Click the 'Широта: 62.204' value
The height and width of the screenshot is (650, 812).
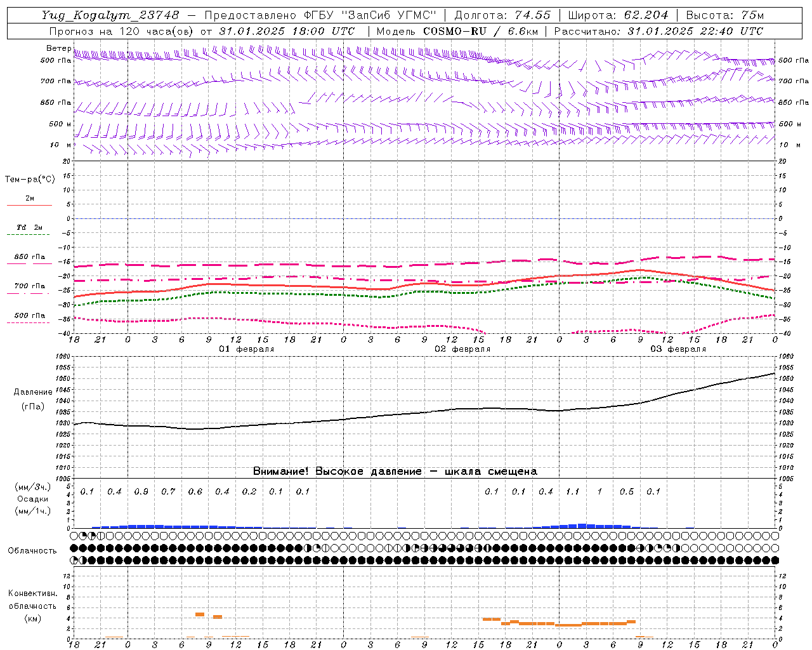click(618, 15)
